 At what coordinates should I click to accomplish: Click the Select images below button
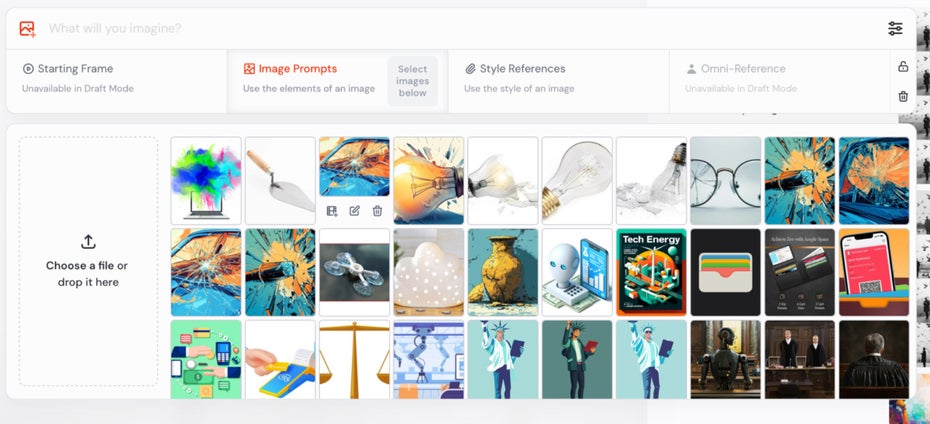(412, 81)
